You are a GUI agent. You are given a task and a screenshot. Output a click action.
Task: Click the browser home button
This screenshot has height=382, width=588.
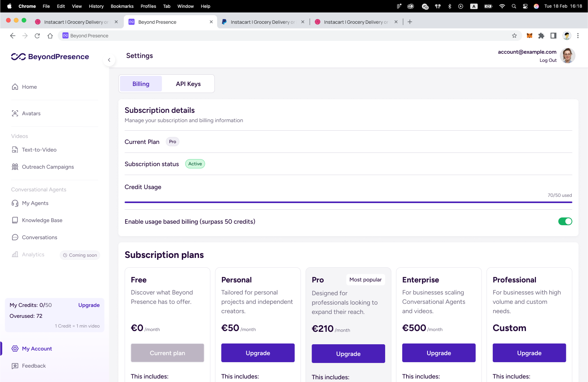coord(50,36)
